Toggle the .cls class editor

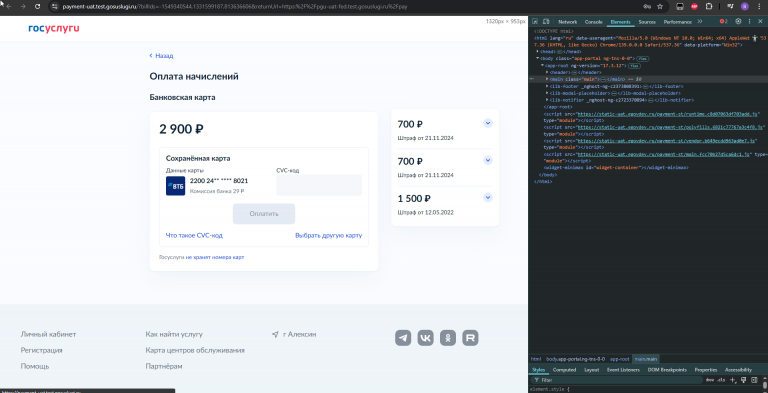(721, 380)
